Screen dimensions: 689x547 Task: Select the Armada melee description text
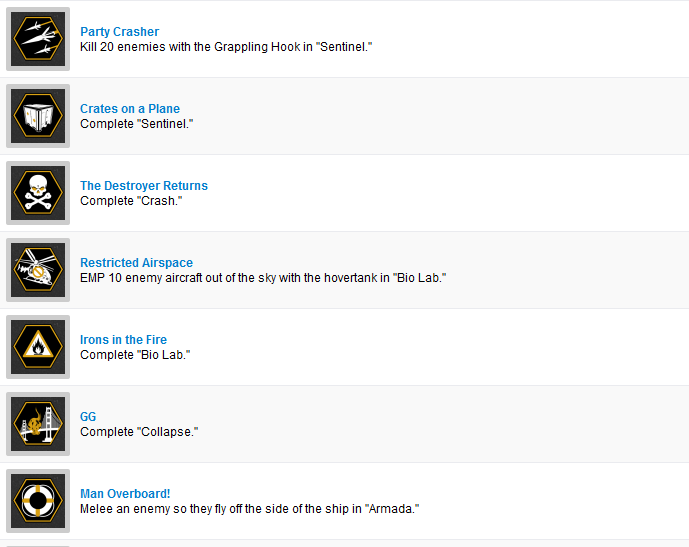250,509
